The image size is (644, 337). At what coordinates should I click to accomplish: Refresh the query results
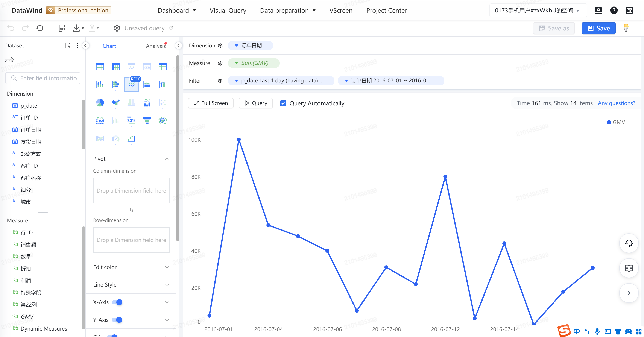tap(40, 28)
